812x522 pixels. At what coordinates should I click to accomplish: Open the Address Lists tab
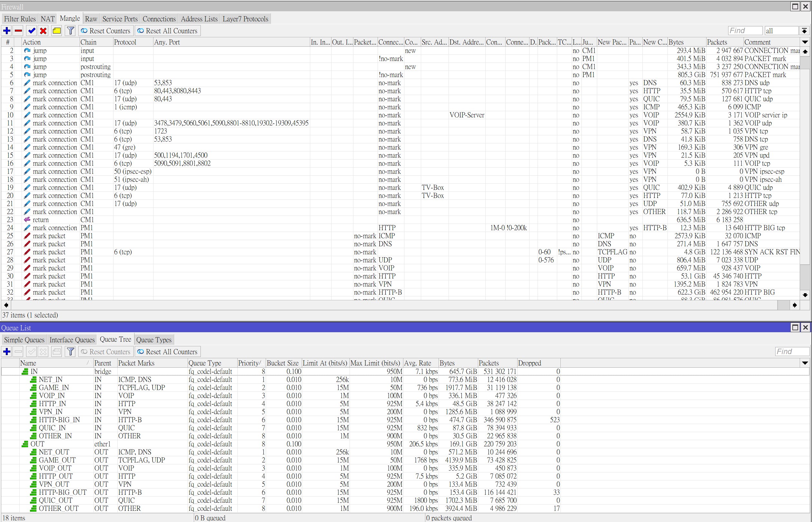pos(199,19)
